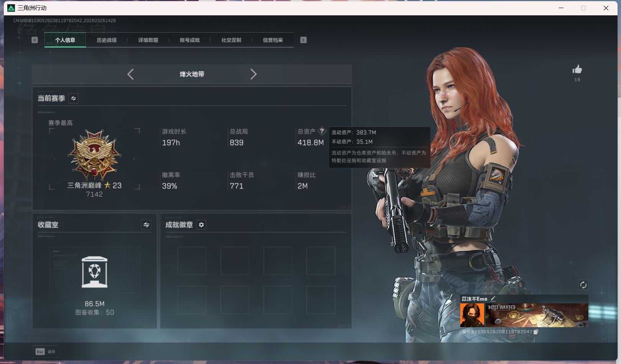
Task: Switch to previous game mode arrow
Action: (130, 74)
